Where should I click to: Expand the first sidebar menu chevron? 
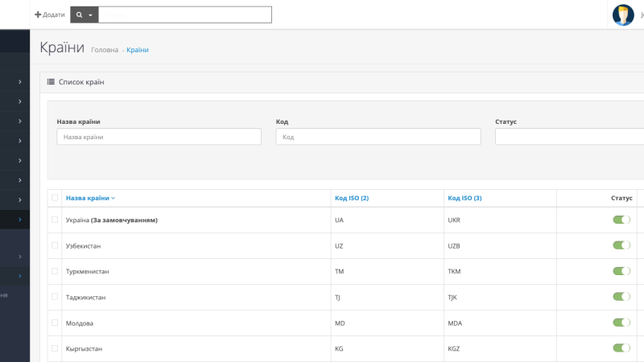point(19,82)
